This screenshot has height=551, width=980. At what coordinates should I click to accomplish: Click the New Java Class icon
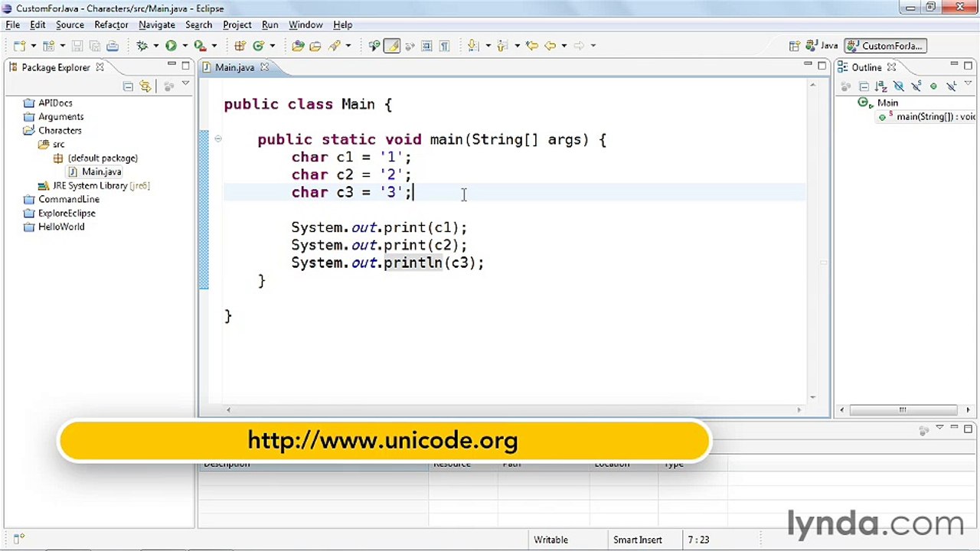tap(259, 46)
